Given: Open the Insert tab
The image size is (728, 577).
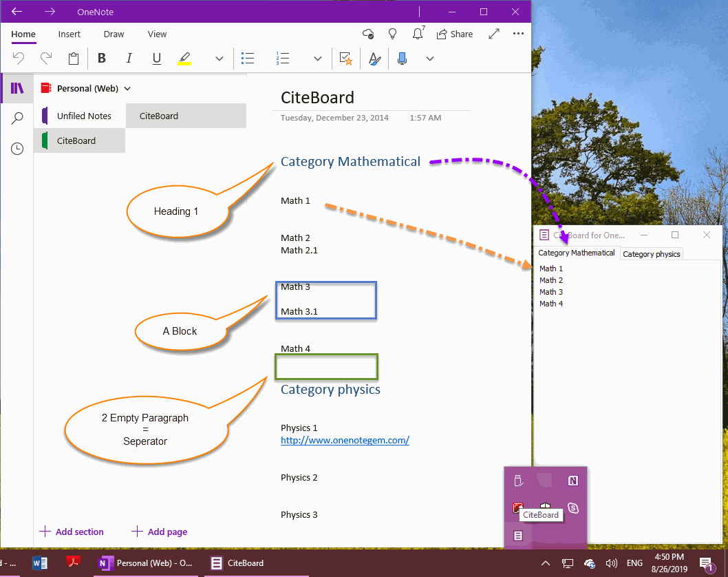Looking at the screenshot, I should (x=69, y=34).
